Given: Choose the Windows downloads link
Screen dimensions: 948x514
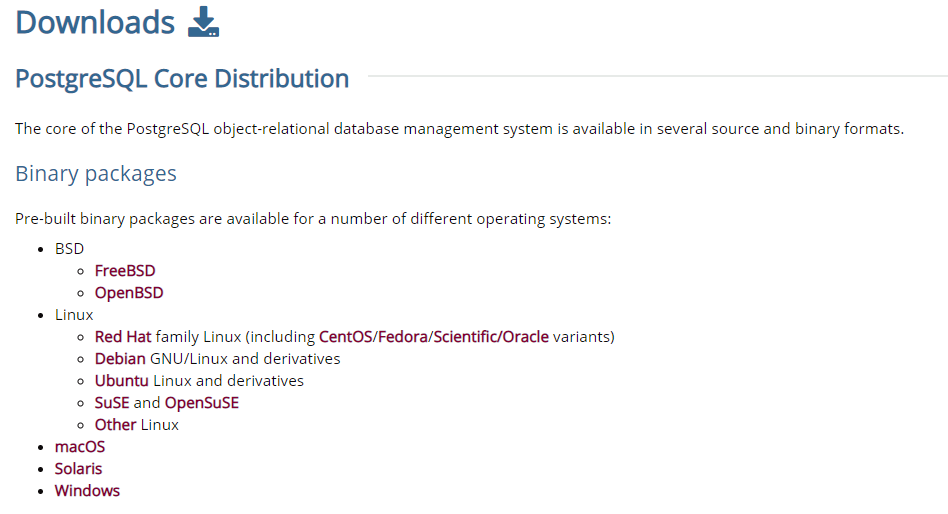Looking at the screenshot, I should (x=87, y=491).
